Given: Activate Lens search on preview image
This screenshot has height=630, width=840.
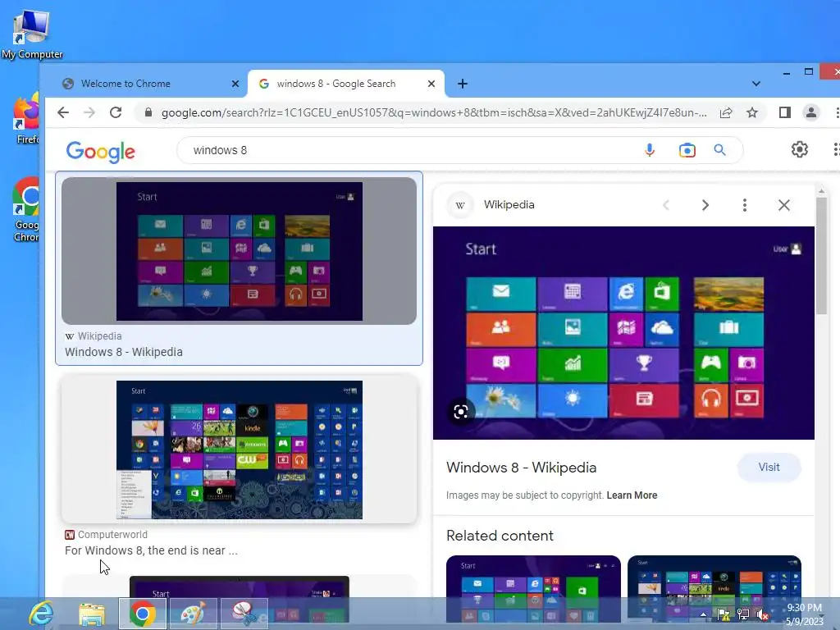Looking at the screenshot, I should pyautogui.click(x=461, y=412).
